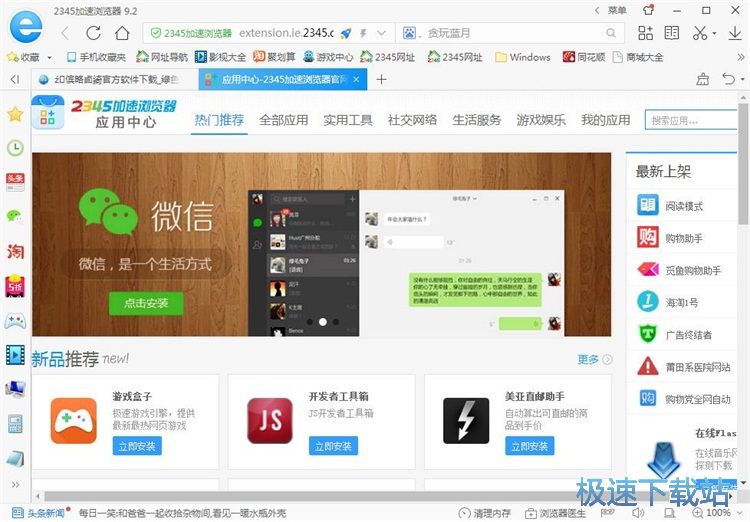750x522 pixels.
Task: Switch to the first browser tab
Action: pos(115,79)
